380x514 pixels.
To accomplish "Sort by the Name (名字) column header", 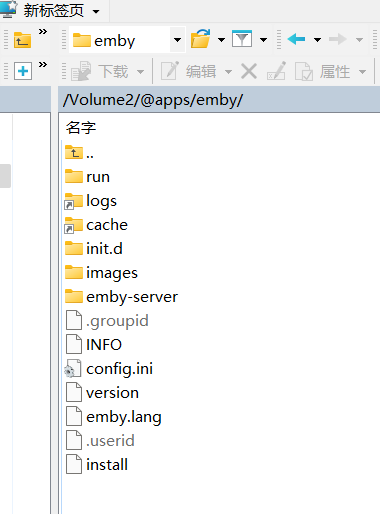I will (81, 128).
